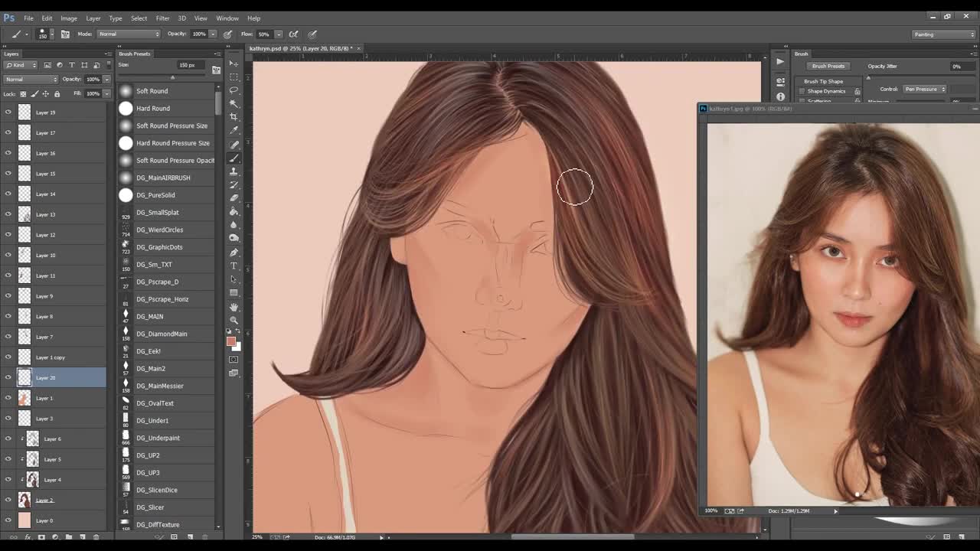The image size is (980, 551).
Task: Open the layer Opacity slider arrow
Action: 106,79
